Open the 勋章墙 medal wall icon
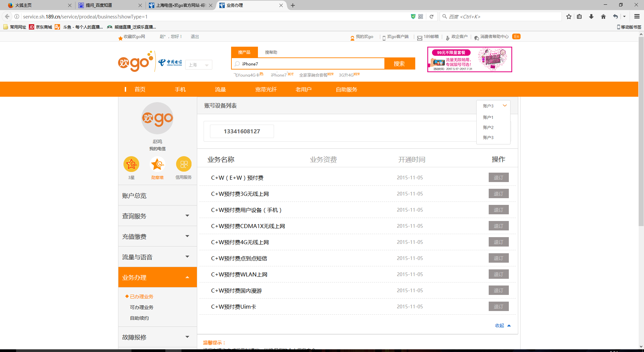The width and height of the screenshot is (644, 352). point(157,164)
